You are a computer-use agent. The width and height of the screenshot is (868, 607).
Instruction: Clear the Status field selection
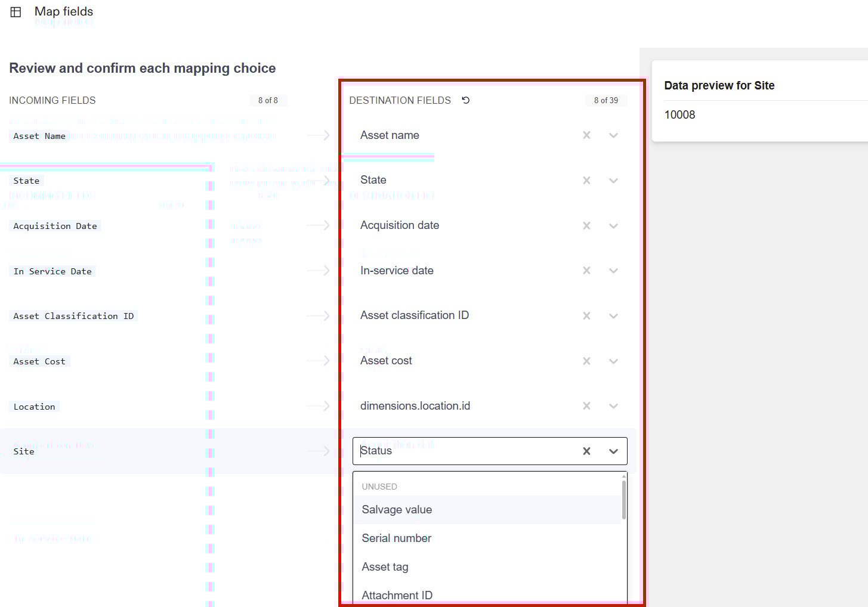[x=586, y=451]
